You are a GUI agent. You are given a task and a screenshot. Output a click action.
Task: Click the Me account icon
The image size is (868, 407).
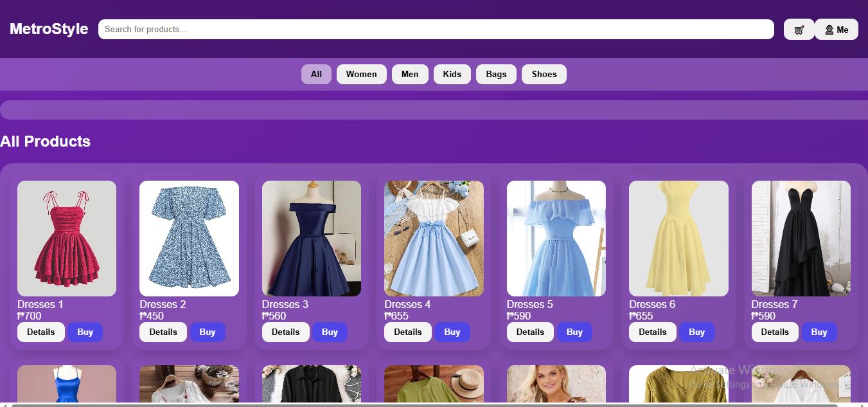click(x=836, y=29)
